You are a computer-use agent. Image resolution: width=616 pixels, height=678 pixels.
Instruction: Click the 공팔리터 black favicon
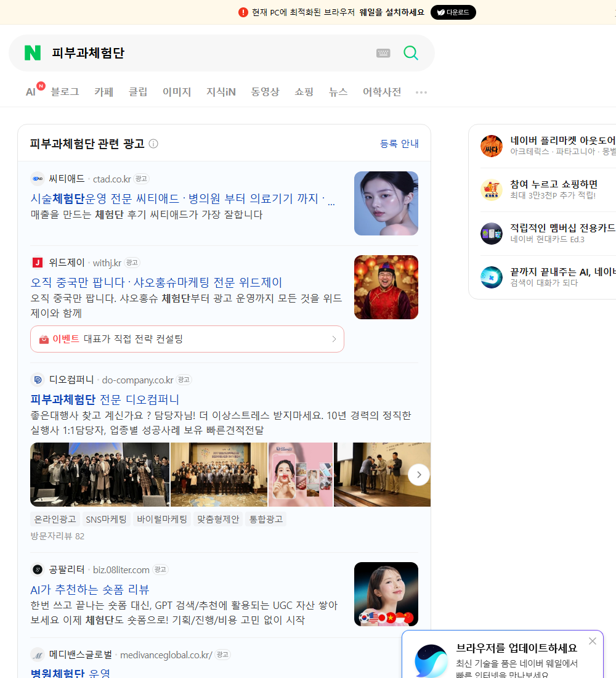pyautogui.click(x=38, y=570)
